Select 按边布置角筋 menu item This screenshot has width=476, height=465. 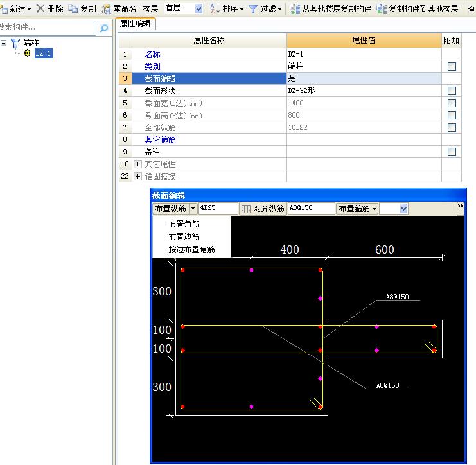click(x=191, y=249)
